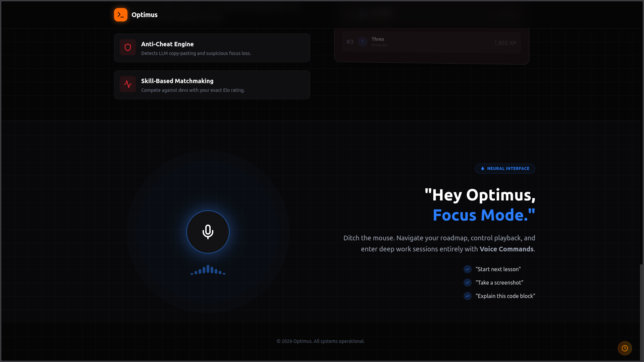Activate the glowing microphone button

click(x=208, y=232)
